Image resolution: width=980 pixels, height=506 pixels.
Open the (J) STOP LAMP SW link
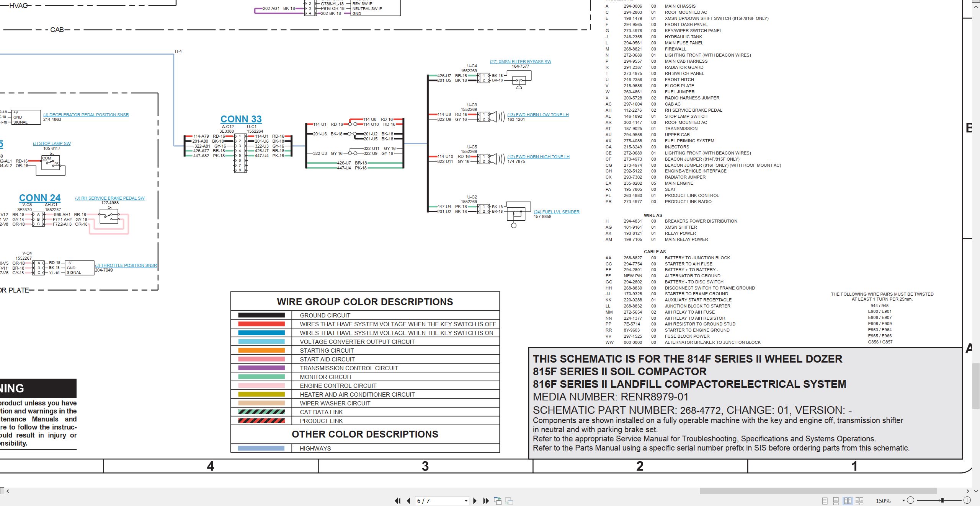pyautogui.click(x=52, y=143)
